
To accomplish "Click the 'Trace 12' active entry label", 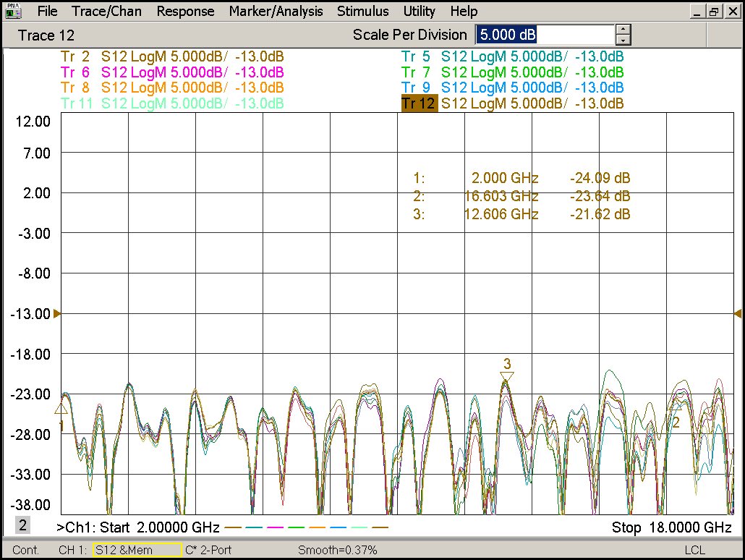I will (46, 35).
